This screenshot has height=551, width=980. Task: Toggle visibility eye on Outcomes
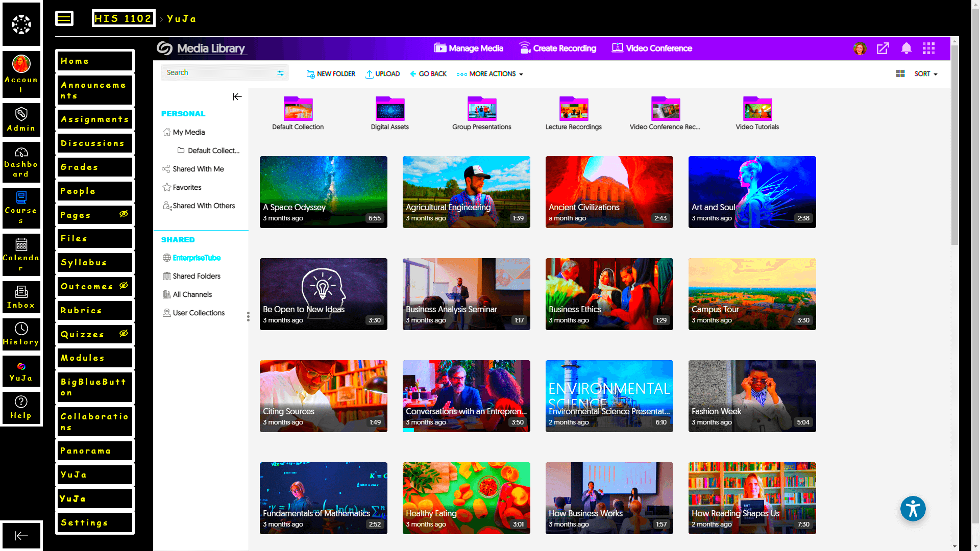click(x=124, y=285)
